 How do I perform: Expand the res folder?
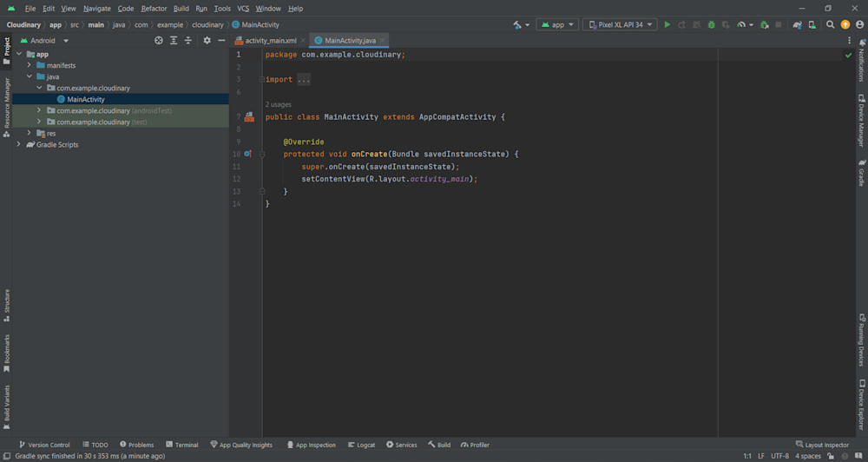point(30,133)
